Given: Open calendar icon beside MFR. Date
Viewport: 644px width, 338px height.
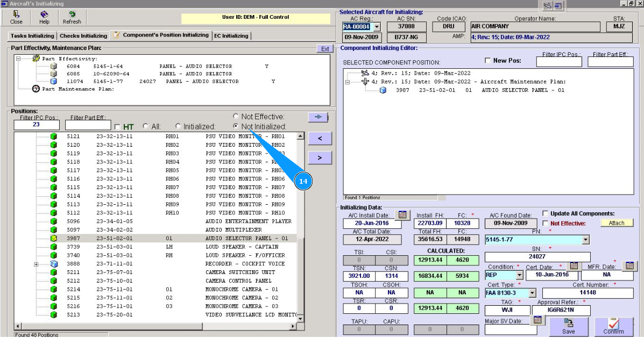Looking at the screenshot, I should click(629, 265).
